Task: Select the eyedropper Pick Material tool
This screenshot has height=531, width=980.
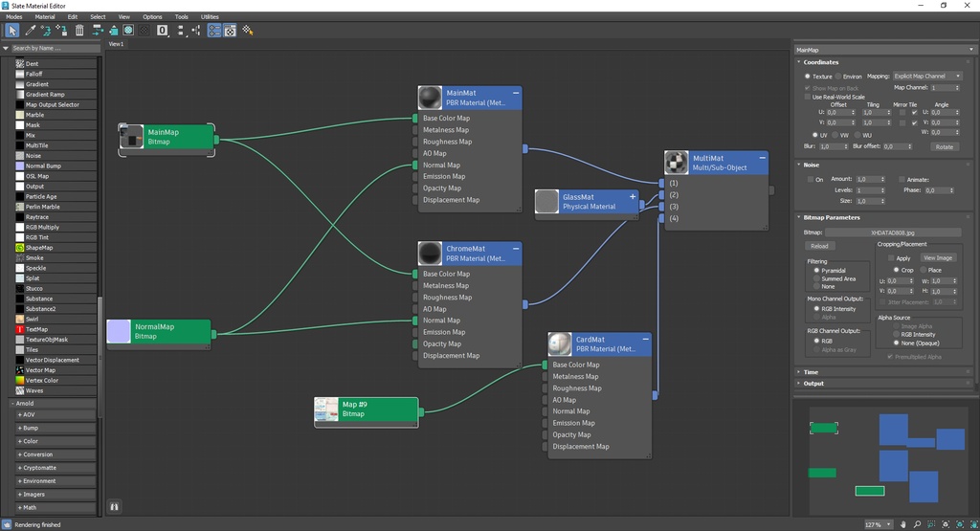Action: tap(31, 31)
